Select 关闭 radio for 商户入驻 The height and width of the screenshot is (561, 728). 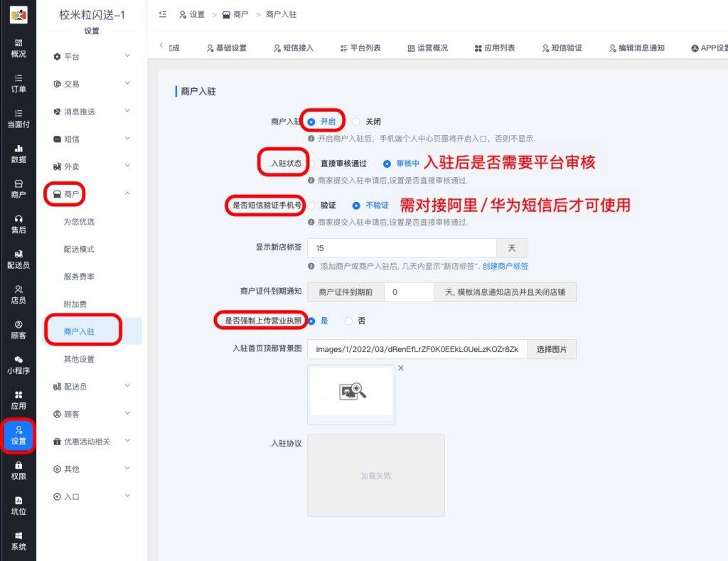point(357,122)
